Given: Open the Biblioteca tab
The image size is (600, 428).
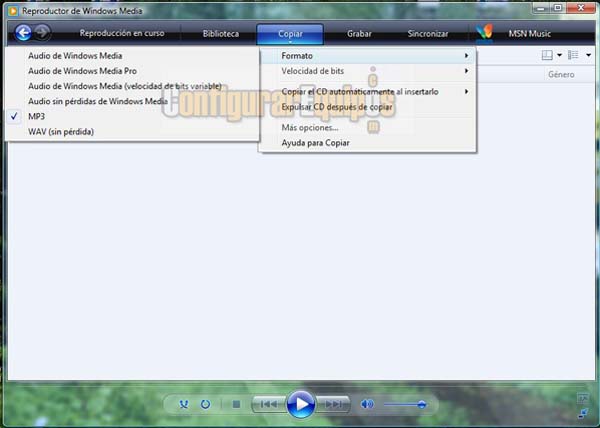Looking at the screenshot, I should click(x=221, y=34).
